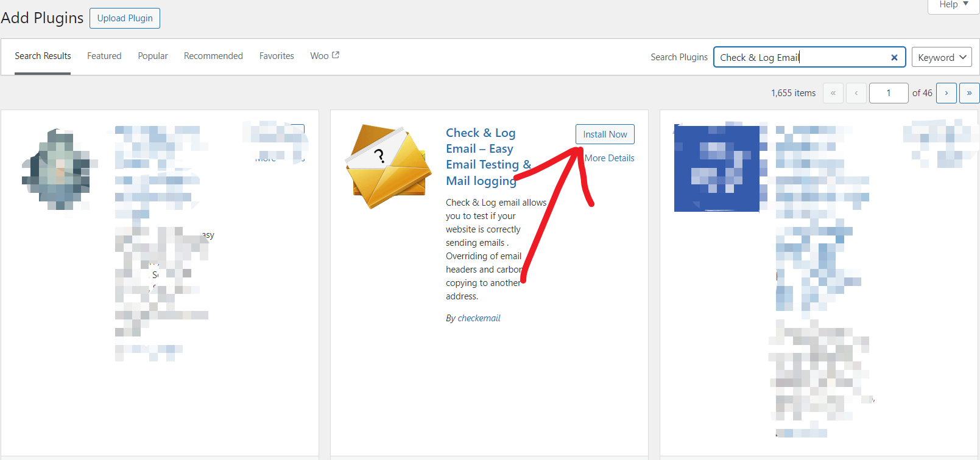This screenshot has height=460, width=980.
Task: Click the external link icon beside Woo
Action: (x=336, y=55)
